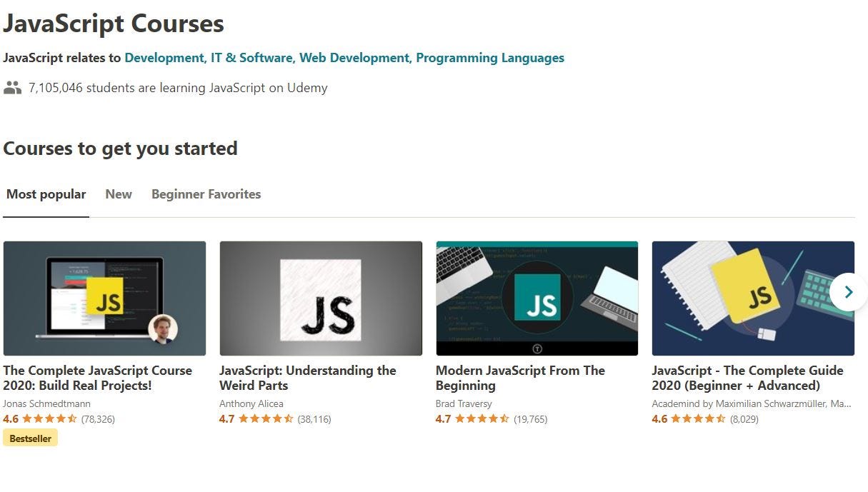This screenshot has height=492, width=868.
Task: Click the students group icon
Action: pyautogui.click(x=12, y=88)
